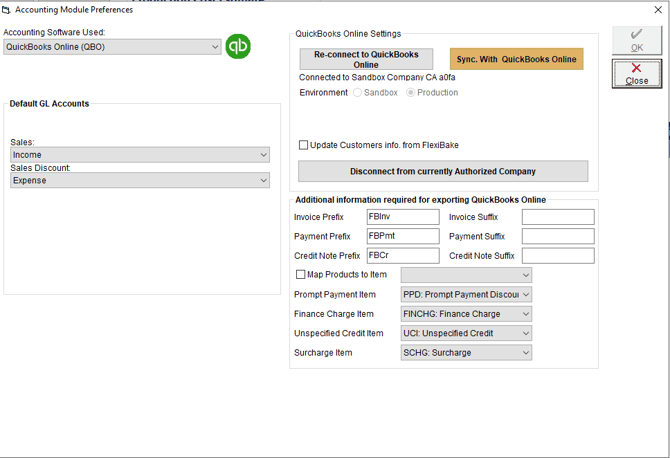
Task: Click the Invoice Prefix field containing FBInv
Action: 403,217
